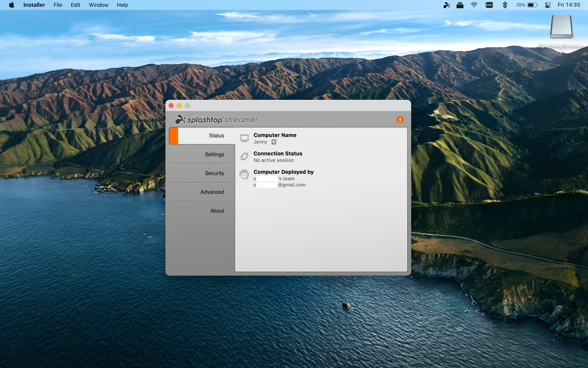Click the 'No active session' status text
This screenshot has height=368, width=588.
[x=274, y=160]
